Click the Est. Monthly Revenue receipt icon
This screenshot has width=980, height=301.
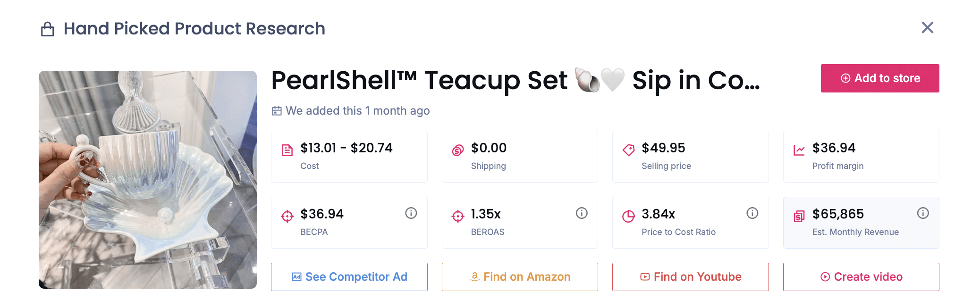tap(799, 217)
